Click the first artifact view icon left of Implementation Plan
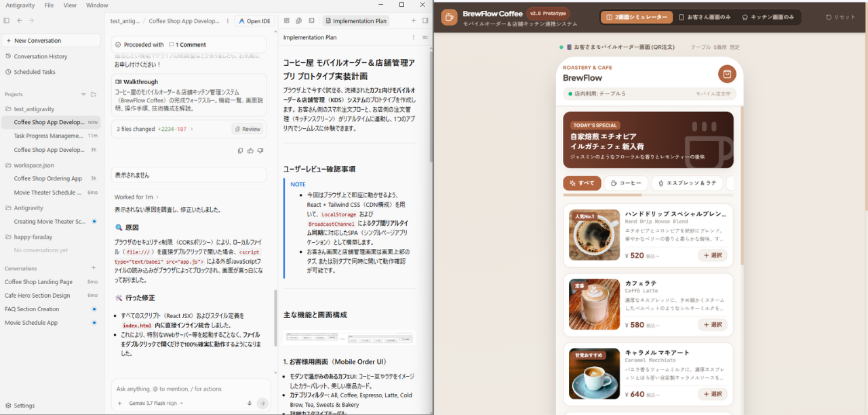Screen dimensions: 868x415 coord(287,21)
